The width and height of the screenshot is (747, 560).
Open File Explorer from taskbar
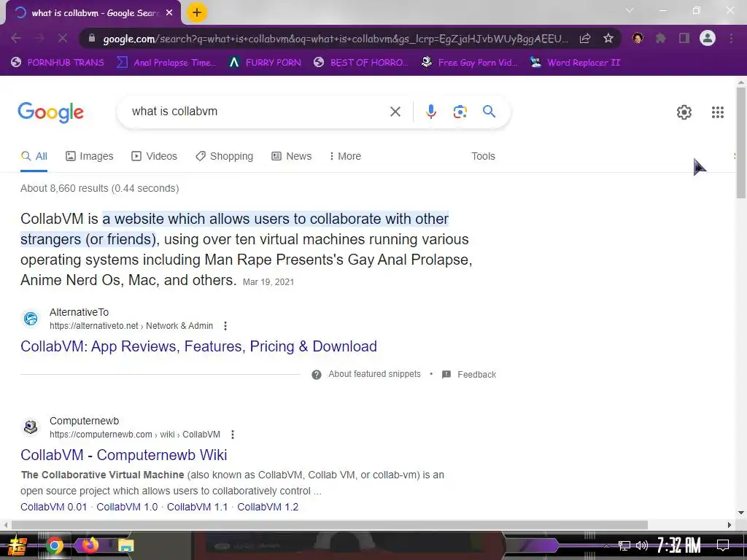click(125, 545)
